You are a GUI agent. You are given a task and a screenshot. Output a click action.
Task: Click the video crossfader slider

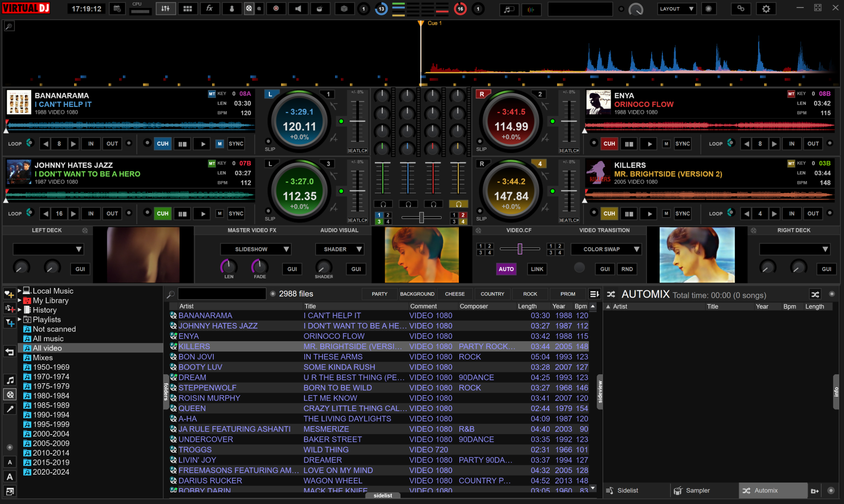click(x=520, y=249)
